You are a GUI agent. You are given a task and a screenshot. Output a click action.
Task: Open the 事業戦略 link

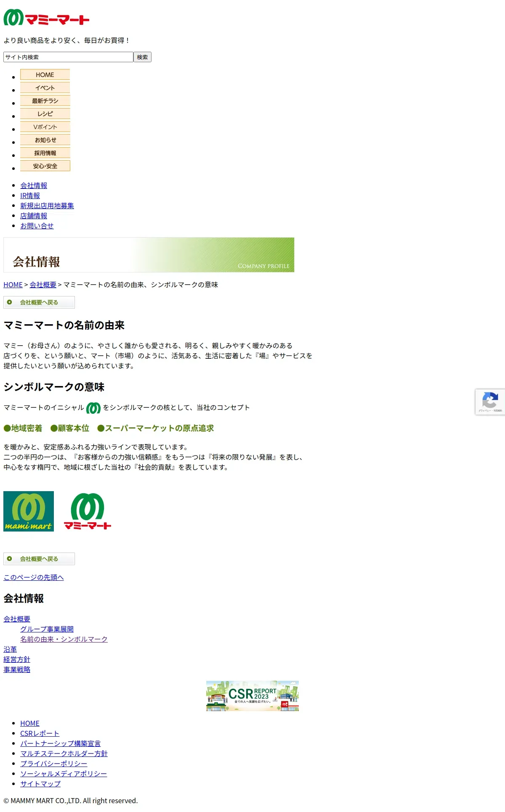17,669
